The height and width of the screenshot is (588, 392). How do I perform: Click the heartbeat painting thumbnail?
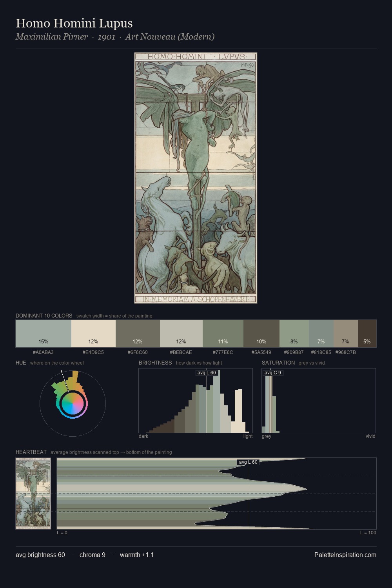pos(33,494)
